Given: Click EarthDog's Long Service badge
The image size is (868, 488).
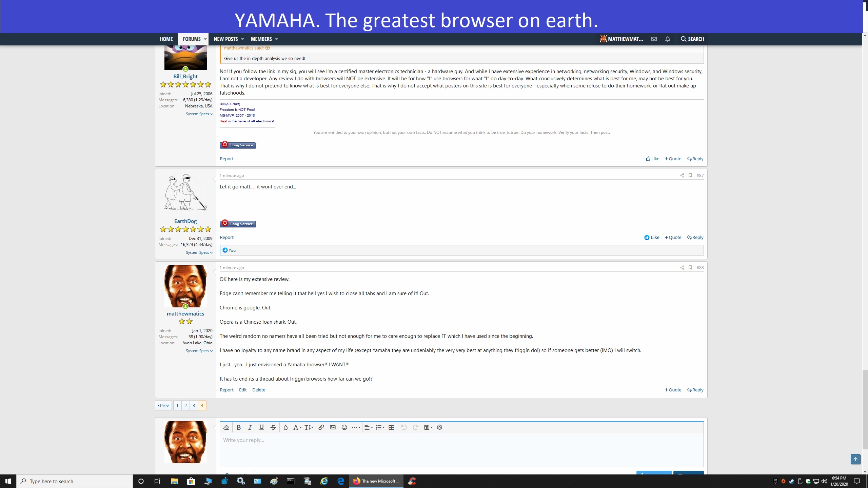Looking at the screenshot, I should click(238, 224).
